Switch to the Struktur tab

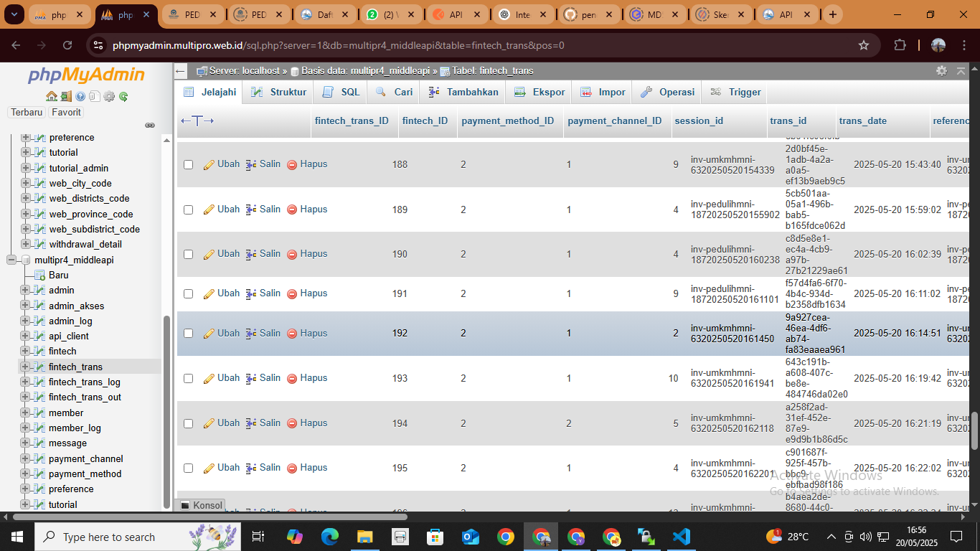279,92
